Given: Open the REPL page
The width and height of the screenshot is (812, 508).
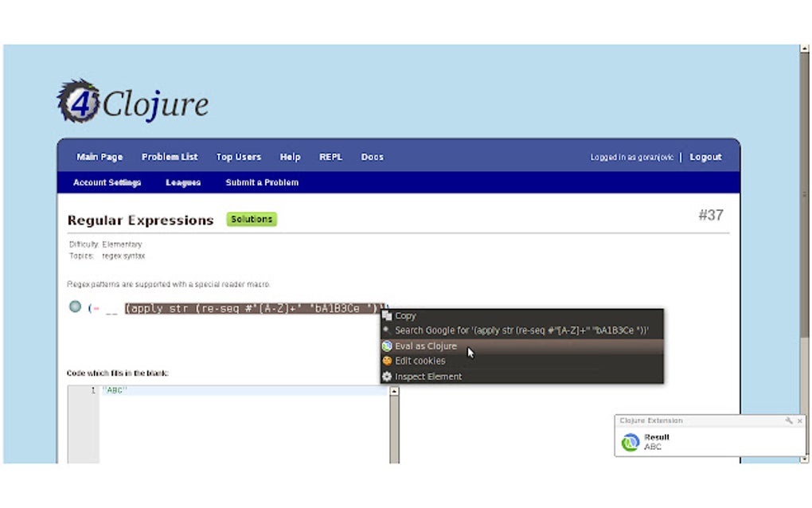Looking at the screenshot, I should pos(330,157).
